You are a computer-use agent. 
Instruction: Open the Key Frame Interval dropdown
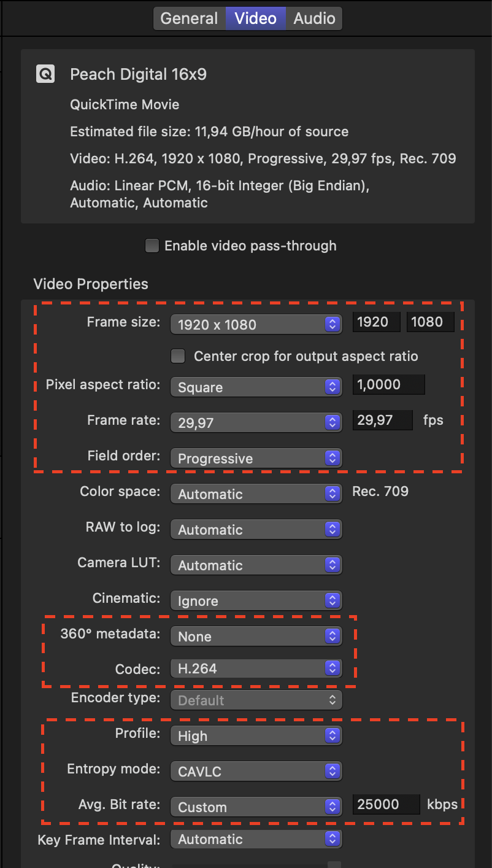pos(256,839)
